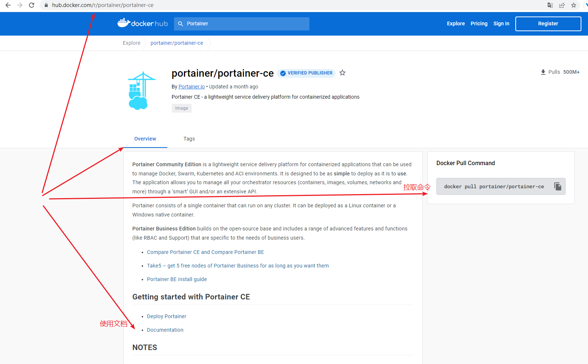The image size is (588, 364).
Task: Open the Portainer.io publisher link
Action: (192, 87)
